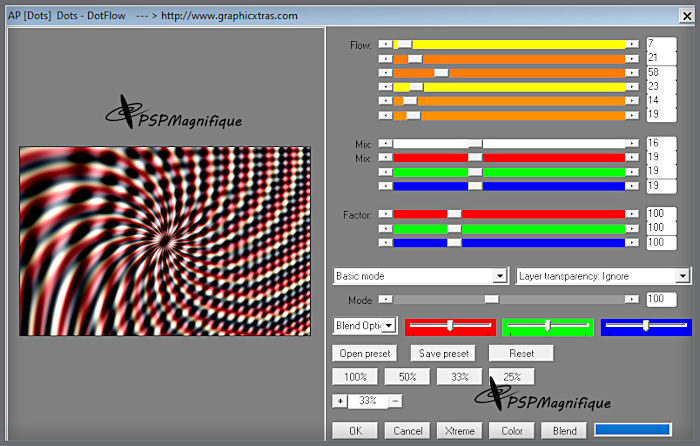This screenshot has height=446, width=700.
Task: Reset the filter settings
Action: 521,353
